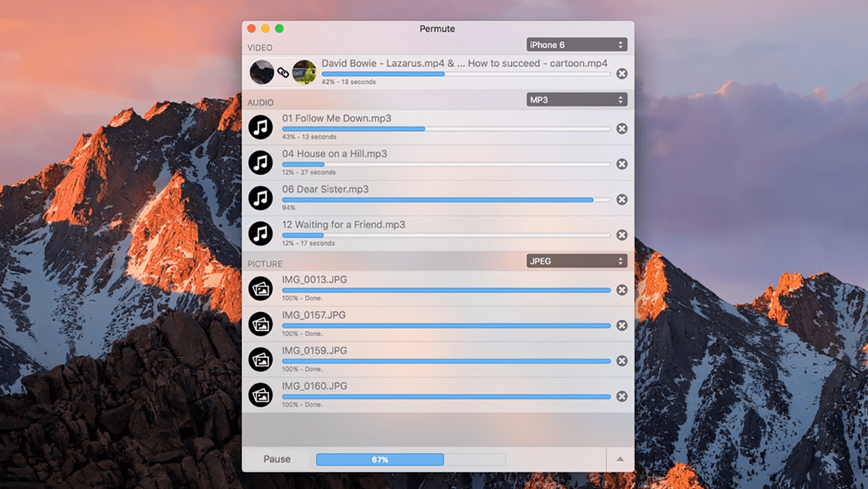868x489 pixels.
Task: Remove 06 Dear Sister.mp3 from queue
Action: coord(622,199)
